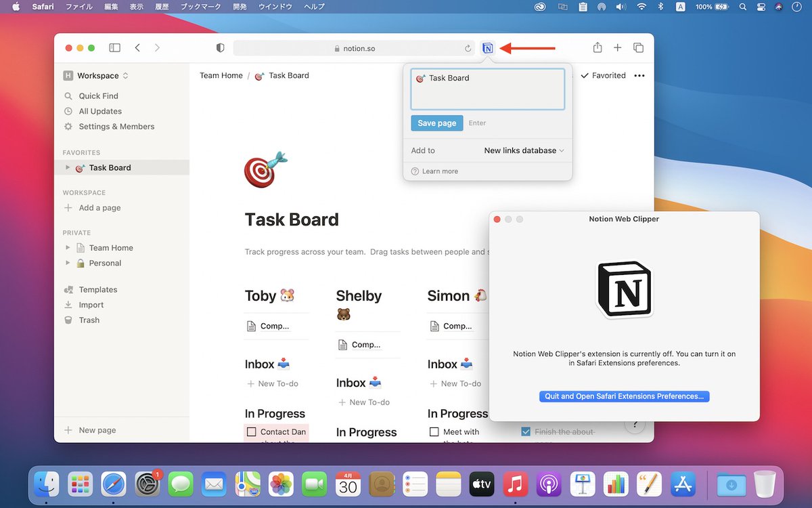Open the New links database dropdown
Viewport: 812px width, 508px height.
(524, 150)
